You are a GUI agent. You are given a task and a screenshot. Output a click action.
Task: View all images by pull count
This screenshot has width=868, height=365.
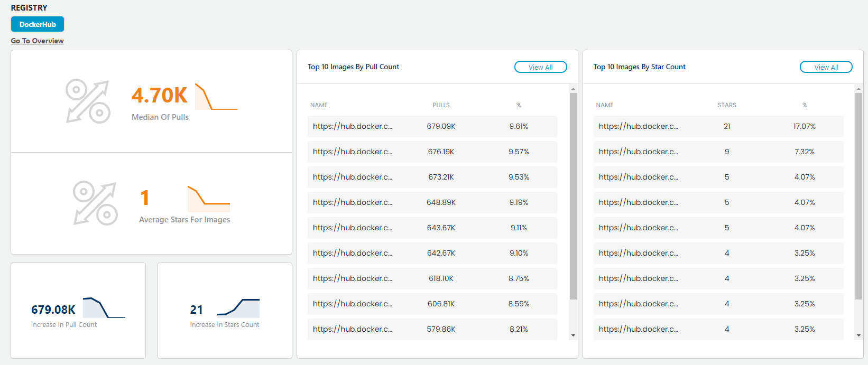pyautogui.click(x=540, y=67)
